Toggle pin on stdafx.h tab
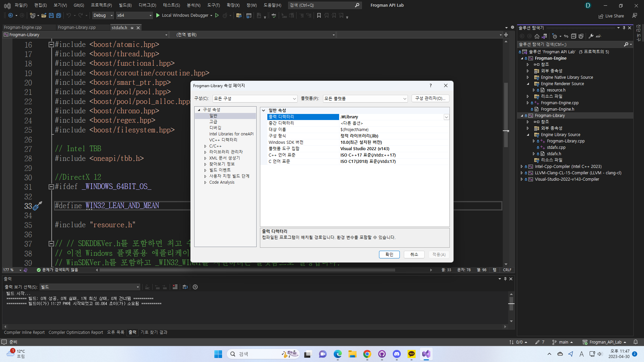The height and width of the screenshot is (362, 644). pyautogui.click(x=132, y=28)
